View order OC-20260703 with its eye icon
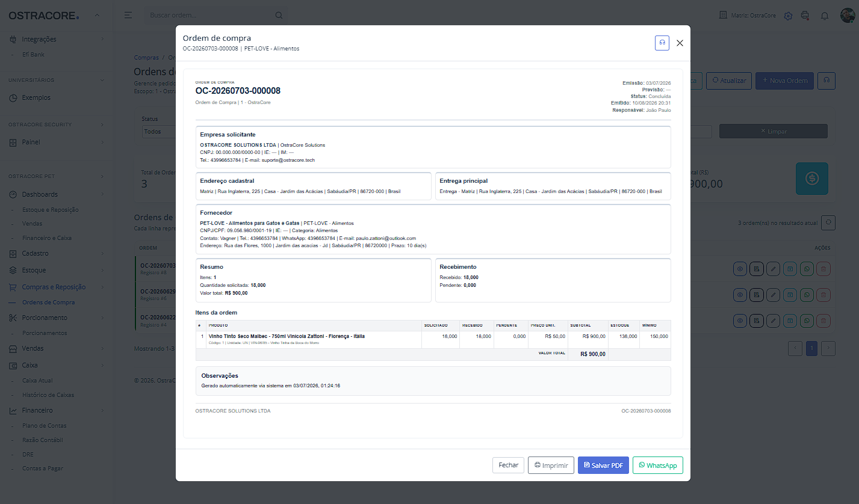This screenshot has height=504, width=859. pos(740,269)
